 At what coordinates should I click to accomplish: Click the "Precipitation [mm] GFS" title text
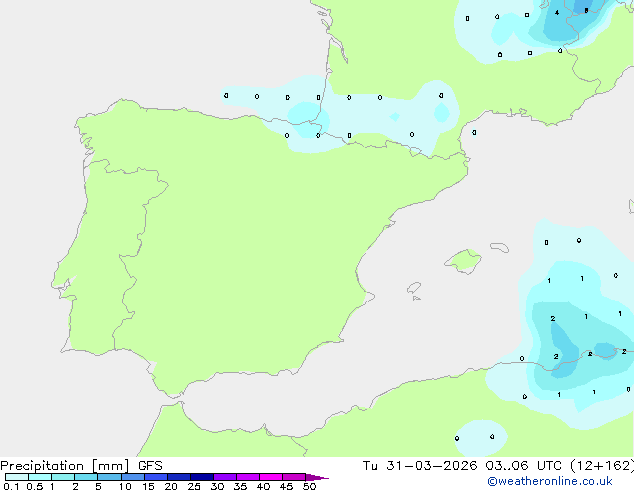click(x=81, y=466)
